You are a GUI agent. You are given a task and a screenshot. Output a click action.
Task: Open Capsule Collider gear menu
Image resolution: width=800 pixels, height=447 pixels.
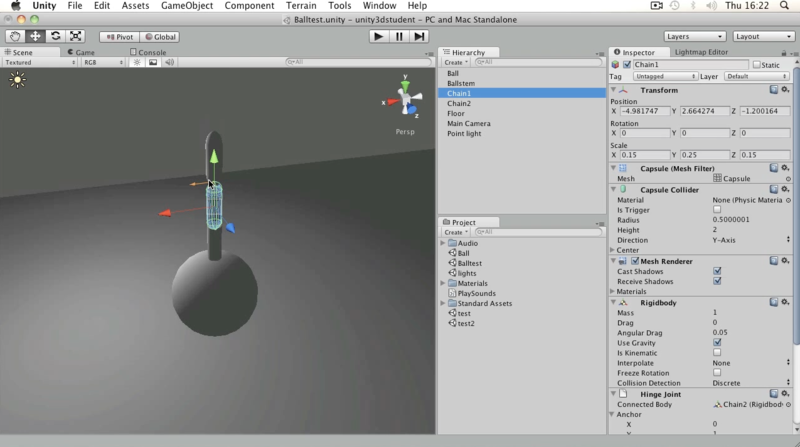click(786, 189)
